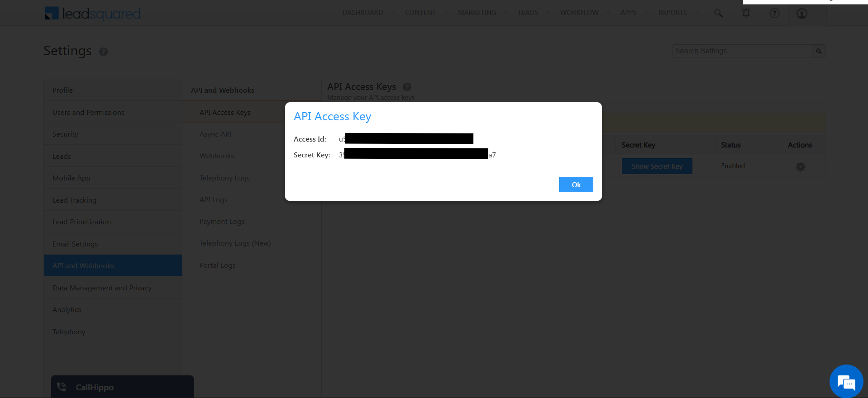Expand the arrow next to DASHBOARD
The height and width of the screenshot is (398, 868).
pyautogui.click(x=392, y=13)
